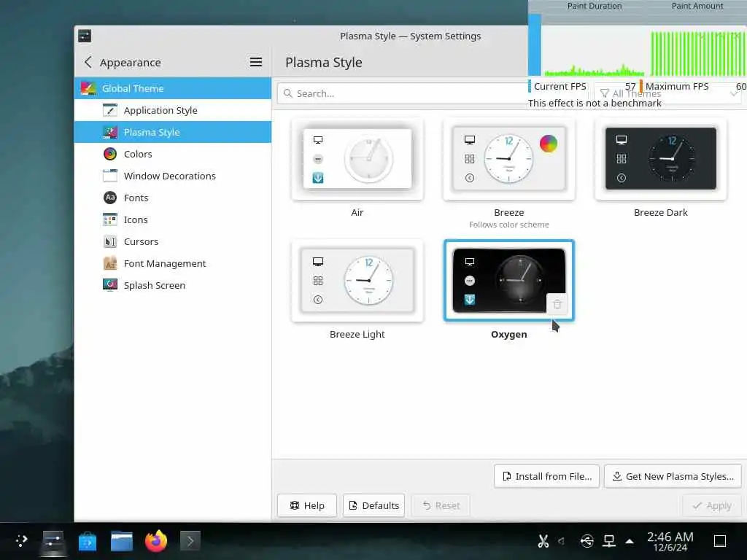Select the Breeze Dark plasma style thumbnail

(x=661, y=159)
